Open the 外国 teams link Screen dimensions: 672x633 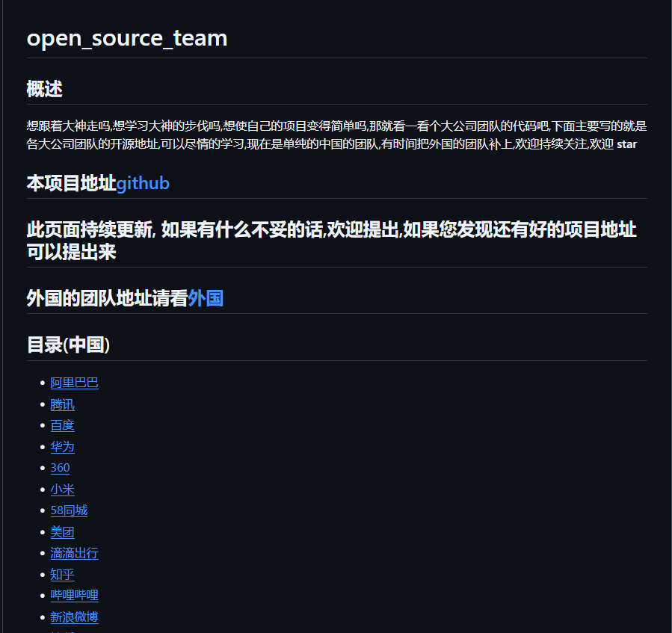[x=206, y=298]
